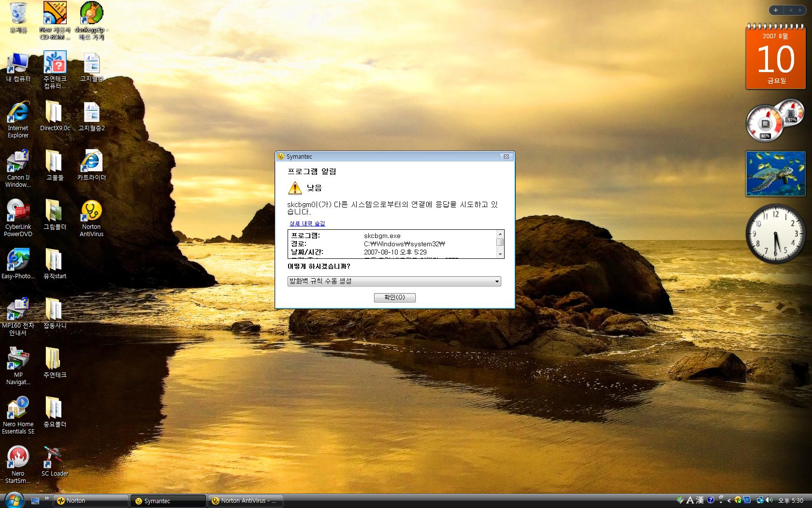Confirm with the 확인(O) button
Viewport: 812px width, 508px height.
click(394, 297)
